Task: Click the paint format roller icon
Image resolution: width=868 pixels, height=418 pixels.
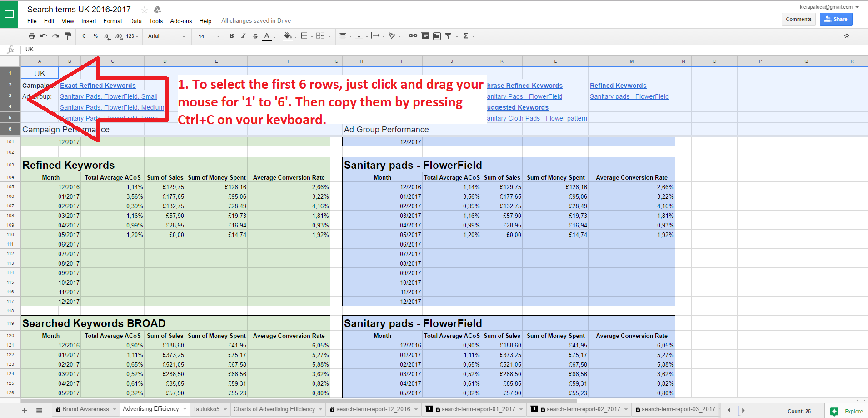Action: (x=68, y=36)
